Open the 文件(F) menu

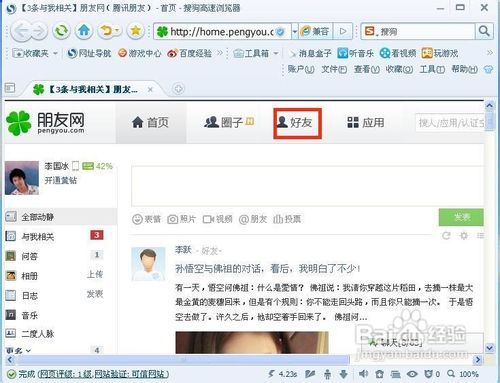click(x=334, y=69)
